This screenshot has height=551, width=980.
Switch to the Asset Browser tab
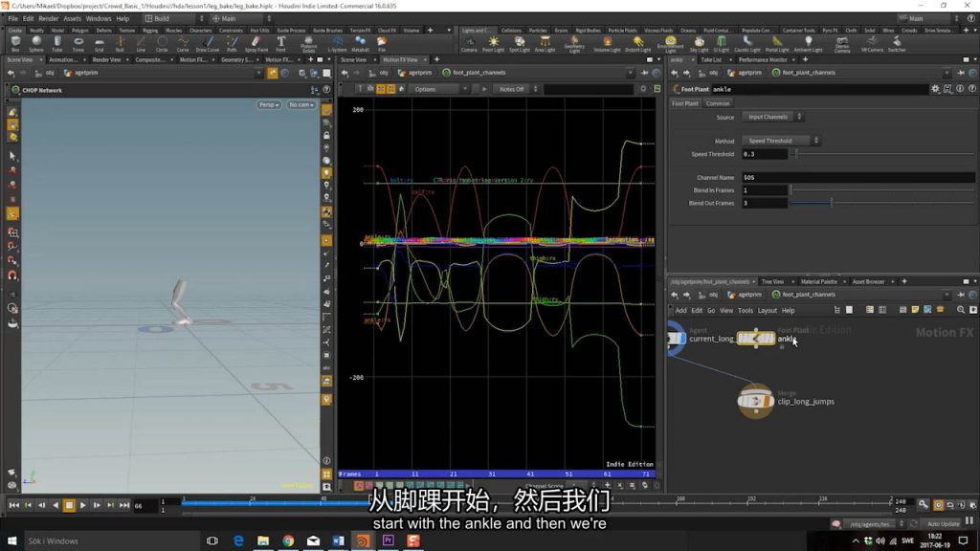pos(868,282)
